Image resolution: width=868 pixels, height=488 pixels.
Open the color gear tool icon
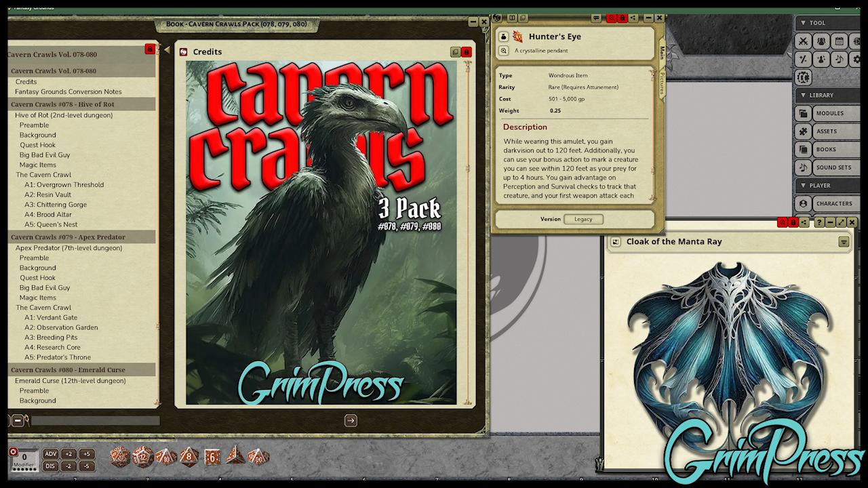(x=804, y=77)
